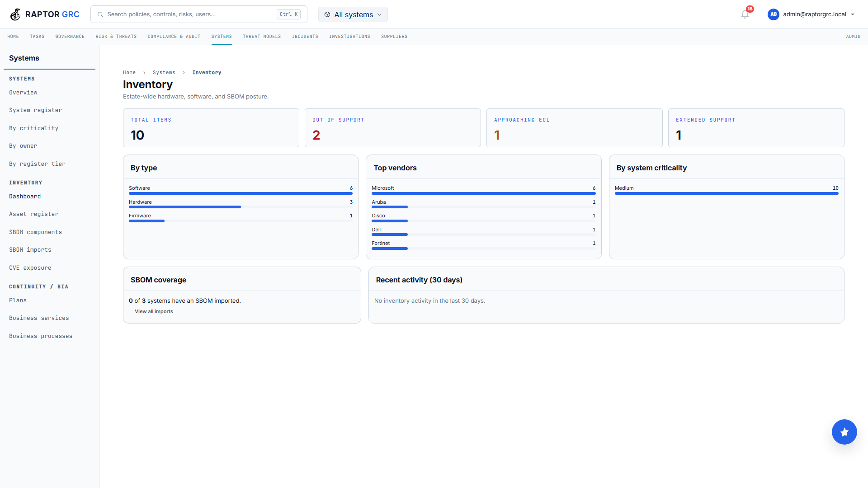Click View all imports link
Image resolution: width=868 pixels, height=488 pixels.
coord(154,312)
